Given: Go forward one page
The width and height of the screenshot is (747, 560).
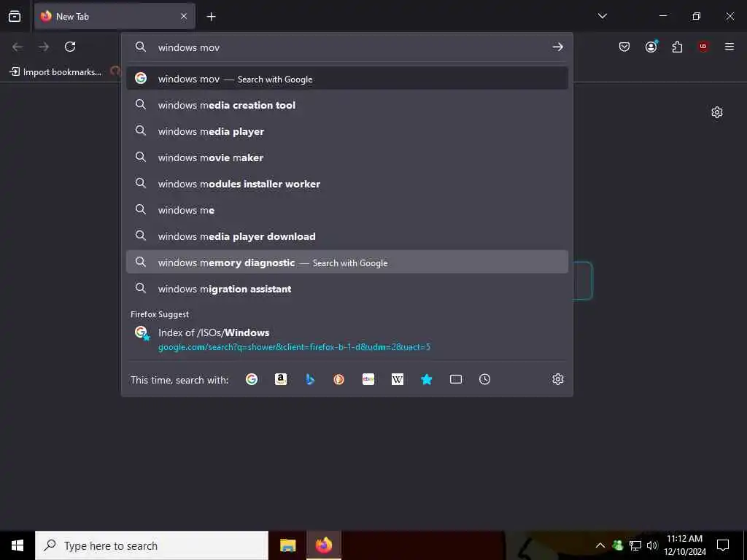Looking at the screenshot, I should point(44,47).
